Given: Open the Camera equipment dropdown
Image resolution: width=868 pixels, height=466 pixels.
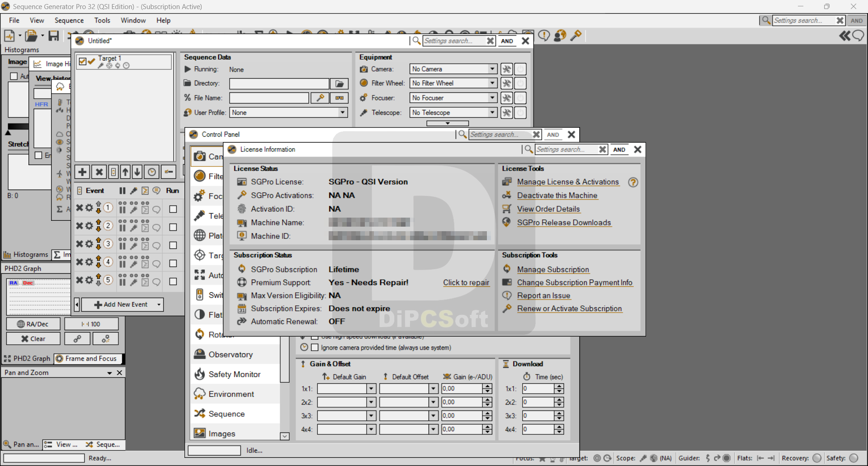Looking at the screenshot, I should [x=492, y=69].
